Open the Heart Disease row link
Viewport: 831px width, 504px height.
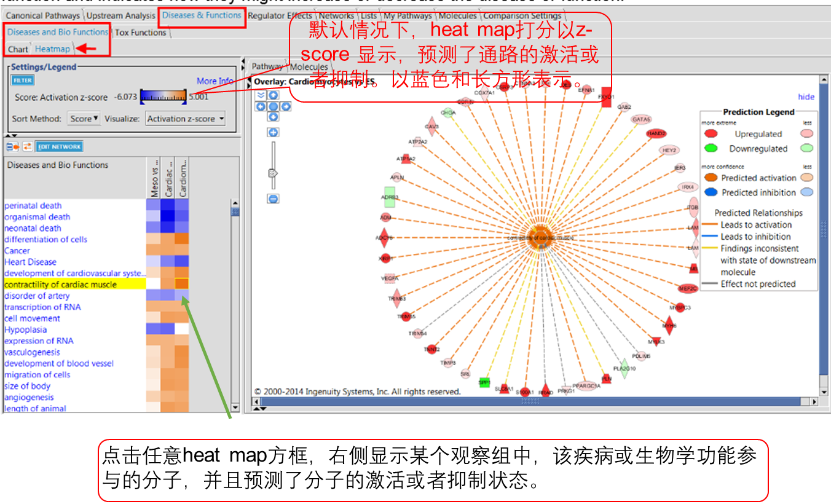point(30,262)
